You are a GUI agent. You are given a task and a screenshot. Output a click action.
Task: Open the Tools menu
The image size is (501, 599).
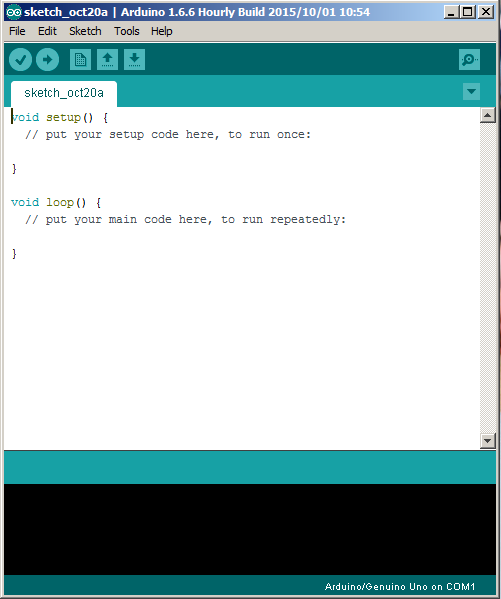coord(126,31)
